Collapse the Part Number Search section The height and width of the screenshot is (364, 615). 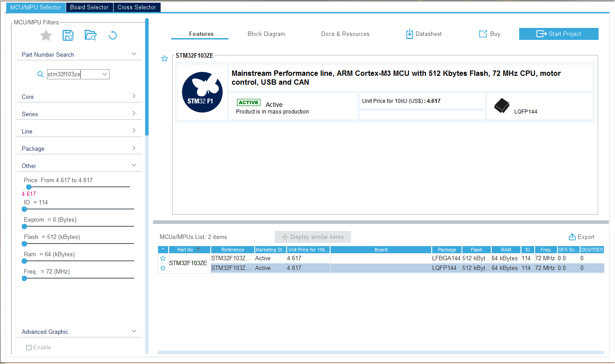click(x=134, y=54)
